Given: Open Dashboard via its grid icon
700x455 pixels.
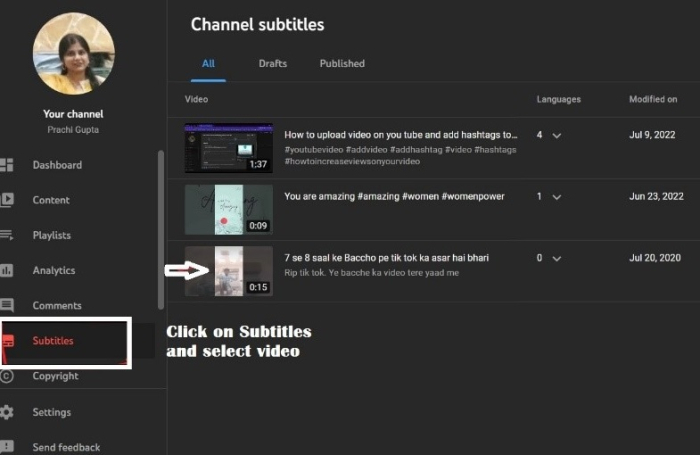Looking at the screenshot, I should pos(6,165).
